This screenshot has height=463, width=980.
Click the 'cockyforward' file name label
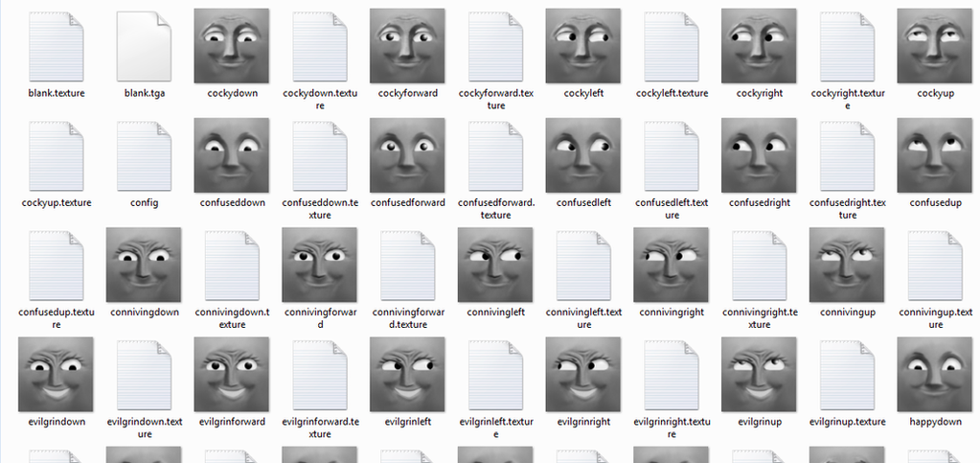point(408,93)
